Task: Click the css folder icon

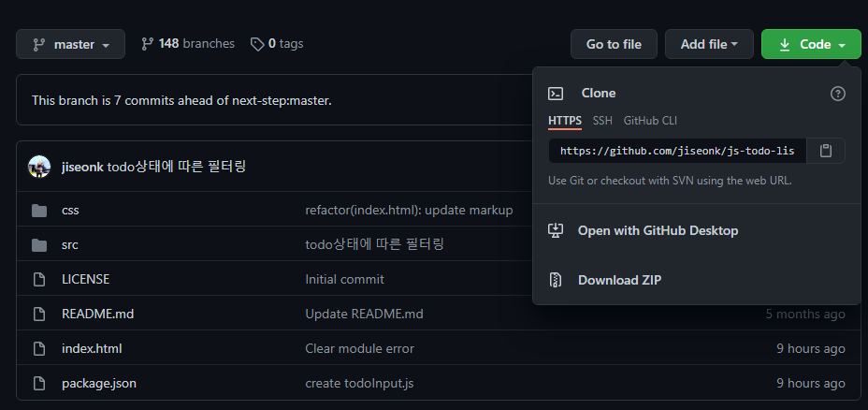Action: click(x=39, y=211)
